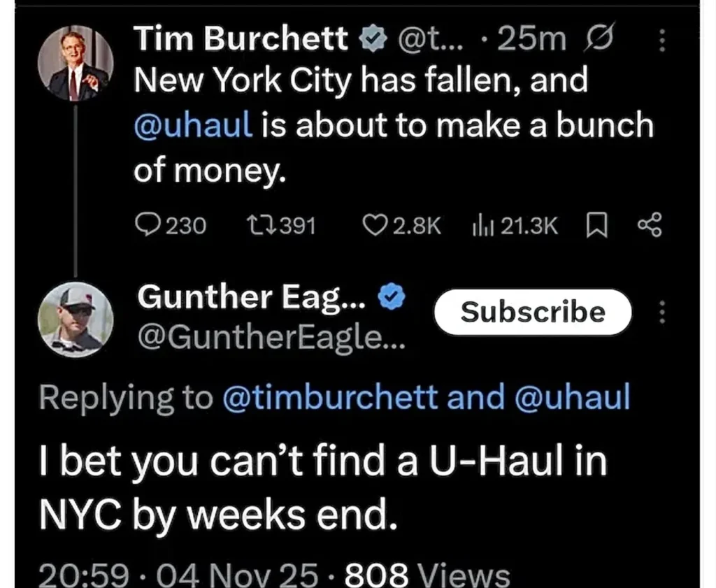Open Gunther Eagle's profile avatar
This screenshot has height=588, width=716.
[x=76, y=319]
